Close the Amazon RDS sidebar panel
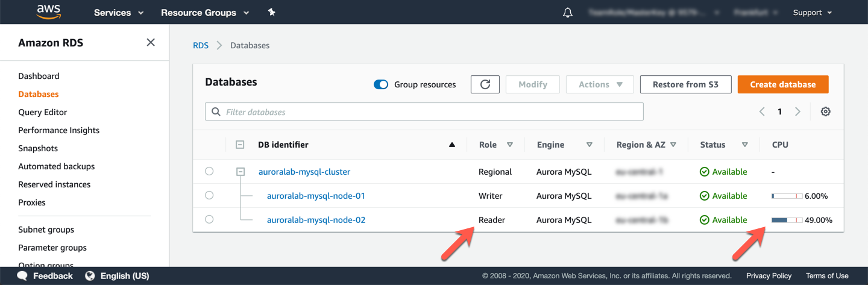The image size is (868, 285). [151, 42]
